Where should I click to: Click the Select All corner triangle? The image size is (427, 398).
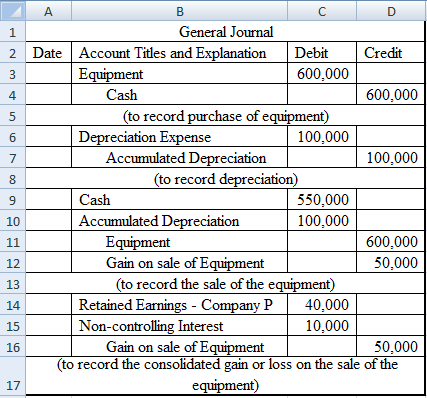(x=12, y=11)
